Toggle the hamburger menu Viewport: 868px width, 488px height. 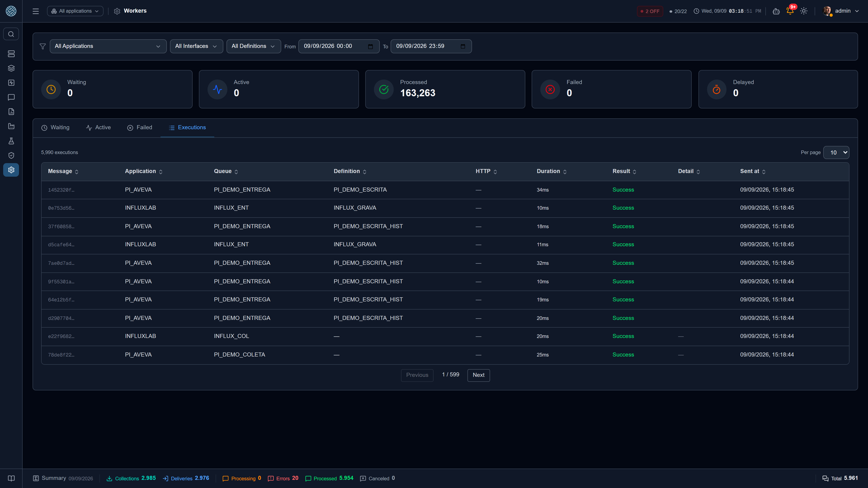(x=36, y=11)
